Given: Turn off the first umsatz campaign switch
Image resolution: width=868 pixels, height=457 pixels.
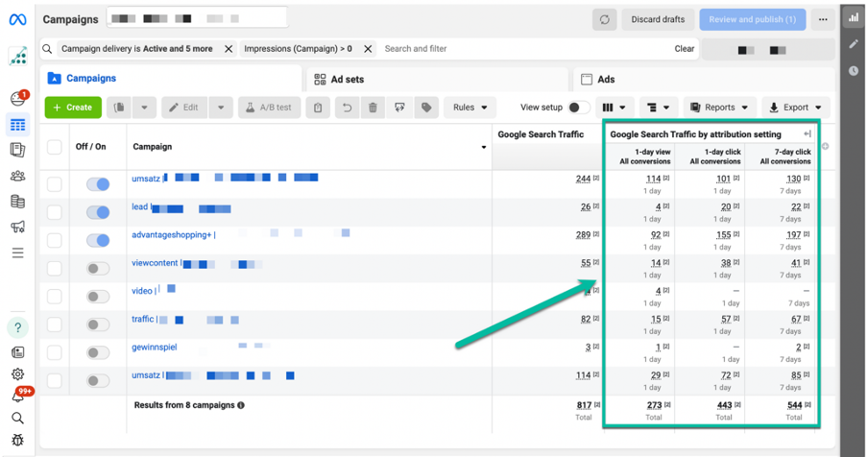Looking at the screenshot, I should click(x=98, y=184).
